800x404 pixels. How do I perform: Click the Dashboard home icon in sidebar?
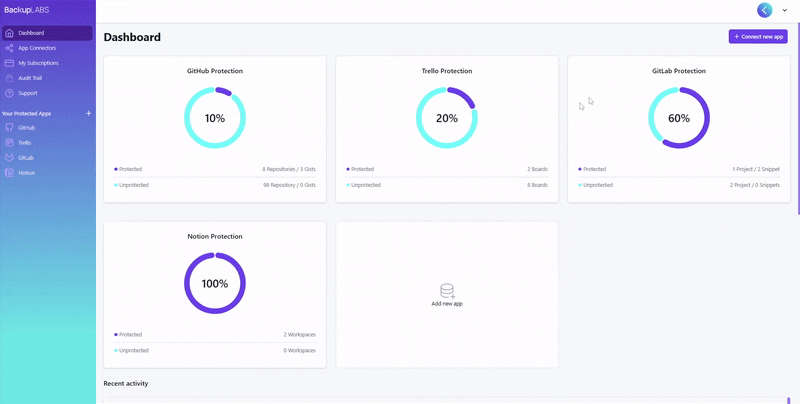click(9, 33)
